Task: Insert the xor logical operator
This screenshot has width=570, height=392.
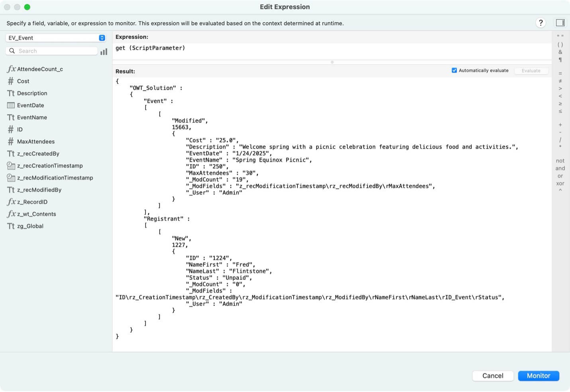Action: (x=560, y=183)
